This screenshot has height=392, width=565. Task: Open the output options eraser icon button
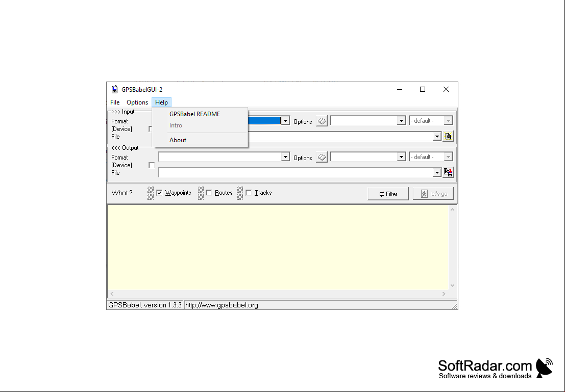[x=322, y=158]
